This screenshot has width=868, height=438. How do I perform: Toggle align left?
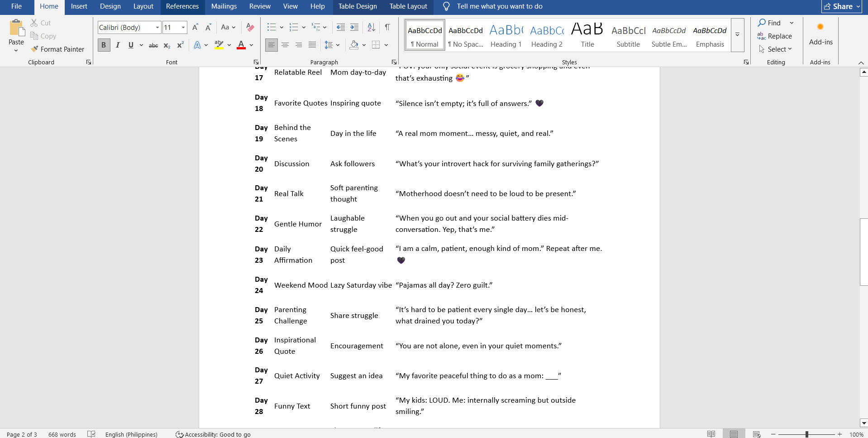(272, 45)
